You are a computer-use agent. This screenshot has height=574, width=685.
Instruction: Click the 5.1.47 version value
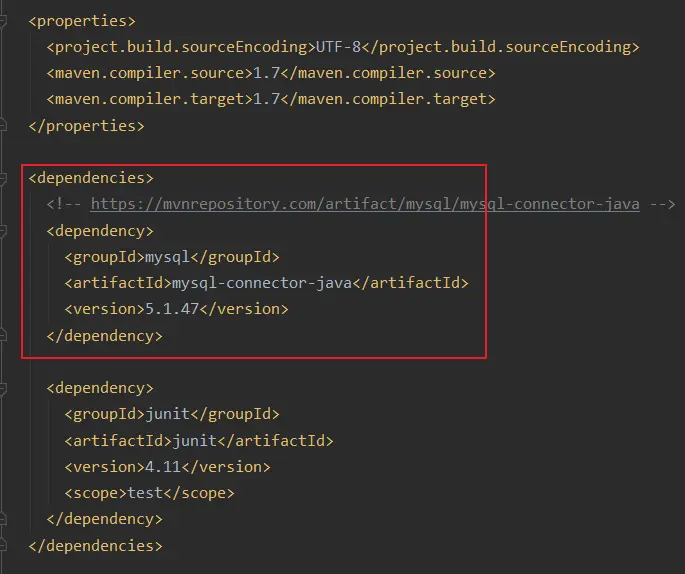pos(172,309)
